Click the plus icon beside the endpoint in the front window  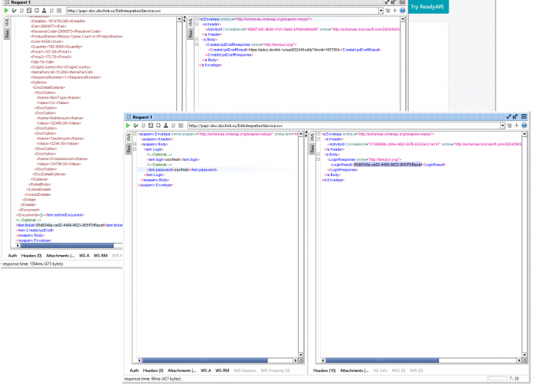pos(517,126)
